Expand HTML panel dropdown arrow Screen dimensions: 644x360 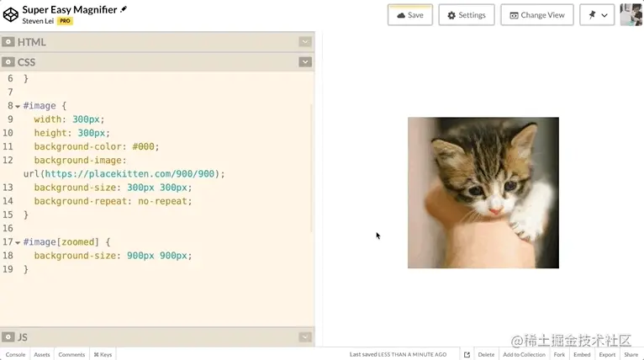[305, 42]
